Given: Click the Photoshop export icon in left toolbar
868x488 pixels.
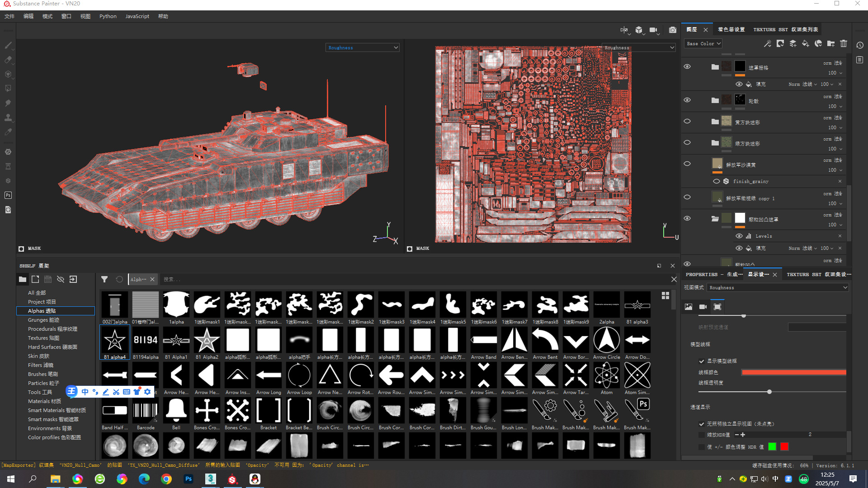Looking at the screenshot, I should [8, 195].
